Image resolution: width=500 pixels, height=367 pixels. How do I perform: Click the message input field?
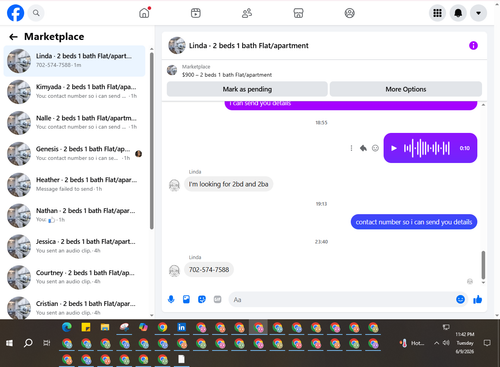tap(343, 299)
